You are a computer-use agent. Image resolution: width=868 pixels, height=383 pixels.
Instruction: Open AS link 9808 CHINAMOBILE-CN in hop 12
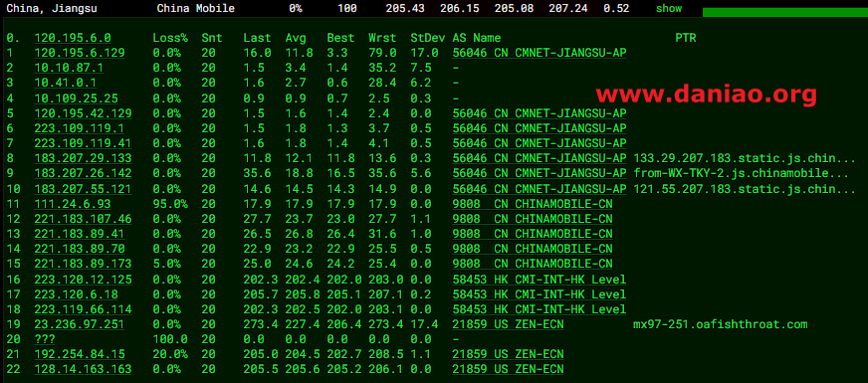coord(533,219)
